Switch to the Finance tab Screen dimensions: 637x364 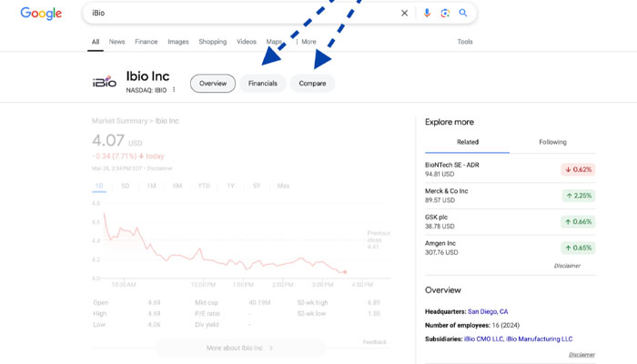coord(146,42)
